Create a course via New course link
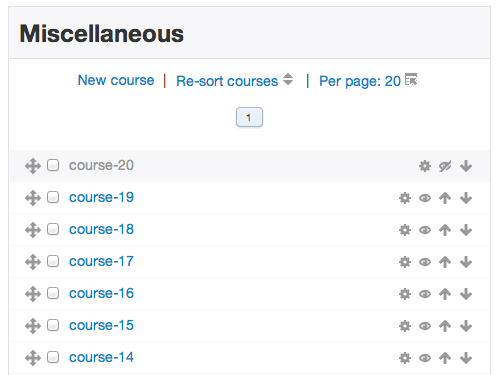This screenshot has width=496, height=375. pyautogui.click(x=116, y=80)
